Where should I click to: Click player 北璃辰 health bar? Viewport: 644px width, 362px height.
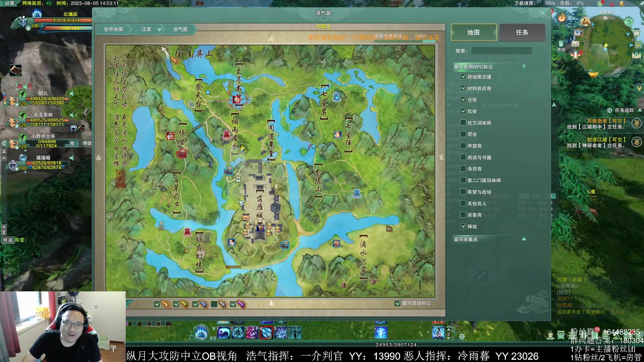click(62, 20)
